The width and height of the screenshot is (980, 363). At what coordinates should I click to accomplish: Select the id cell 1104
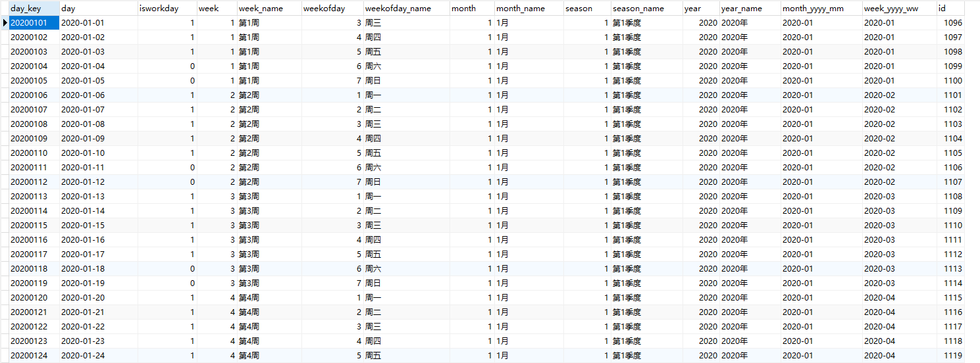[x=950, y=139]
